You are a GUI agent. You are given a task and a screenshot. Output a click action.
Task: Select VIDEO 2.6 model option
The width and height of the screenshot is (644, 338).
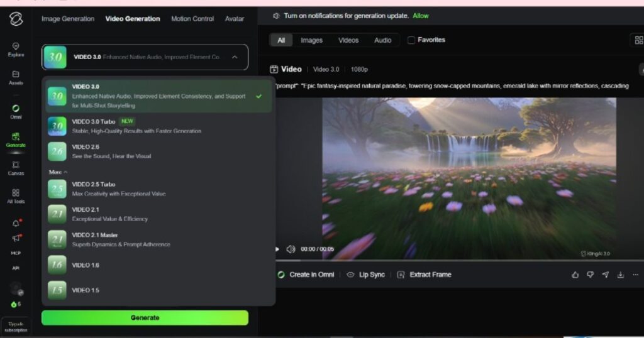coord(158,151)
